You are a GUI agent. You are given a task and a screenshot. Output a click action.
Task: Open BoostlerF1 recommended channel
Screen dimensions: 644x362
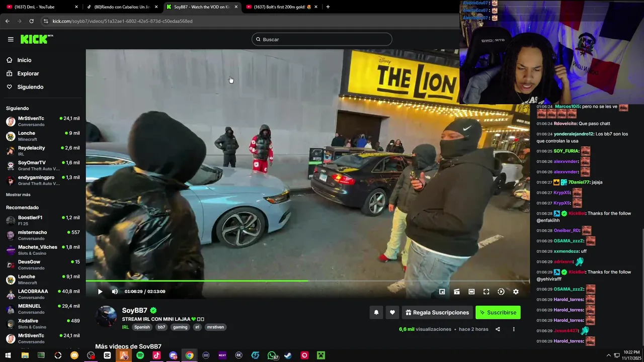coord(43,220)
